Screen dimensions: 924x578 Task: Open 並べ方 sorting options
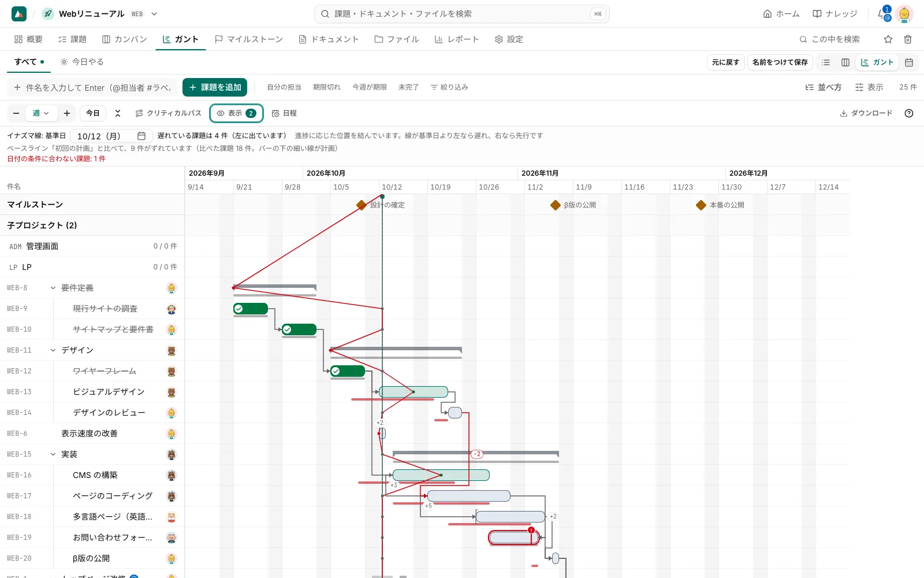824,87
